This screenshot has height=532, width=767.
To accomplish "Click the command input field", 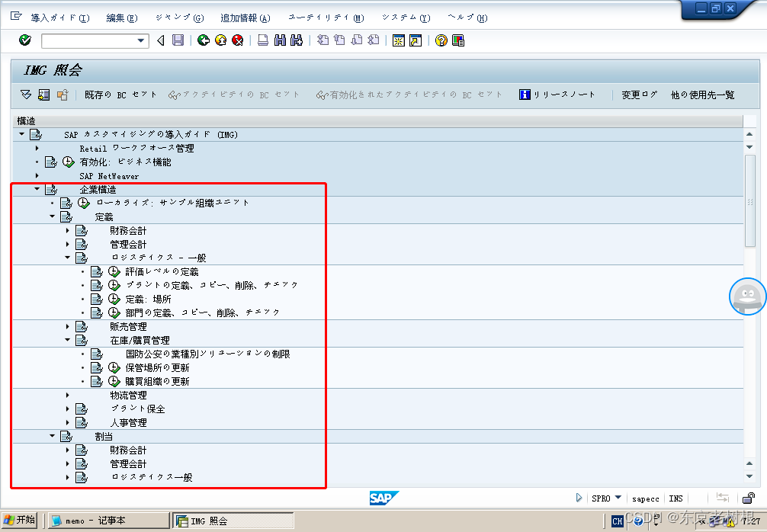I will click(89, 40).
